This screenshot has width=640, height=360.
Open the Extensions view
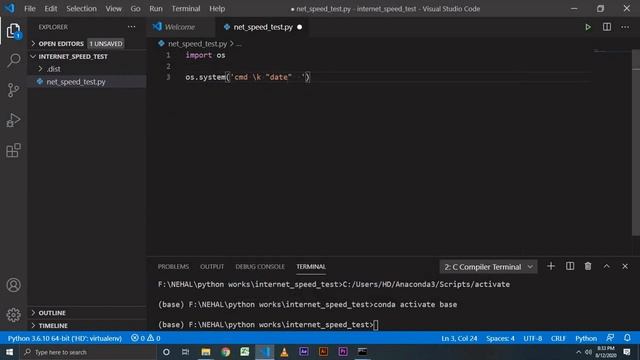(13, 150)
